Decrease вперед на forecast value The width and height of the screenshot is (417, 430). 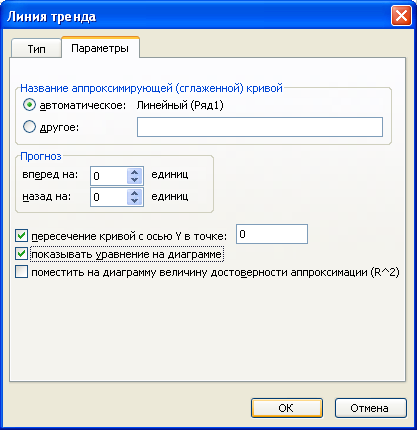(134, 180)
